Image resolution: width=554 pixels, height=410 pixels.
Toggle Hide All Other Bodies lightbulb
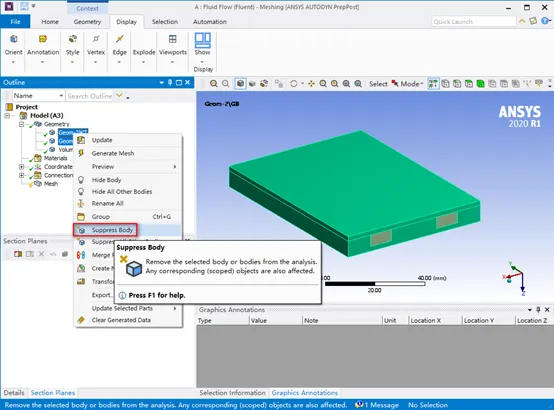coord(81,192)
